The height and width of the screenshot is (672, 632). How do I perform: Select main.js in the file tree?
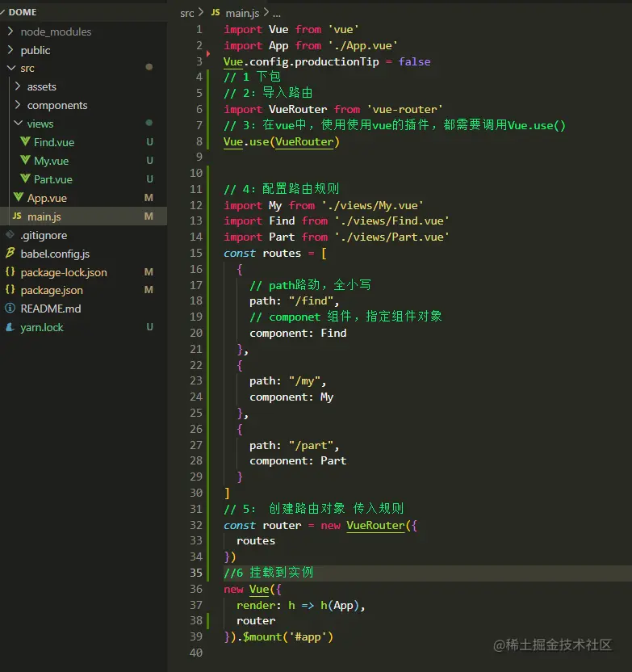[44, 216]
